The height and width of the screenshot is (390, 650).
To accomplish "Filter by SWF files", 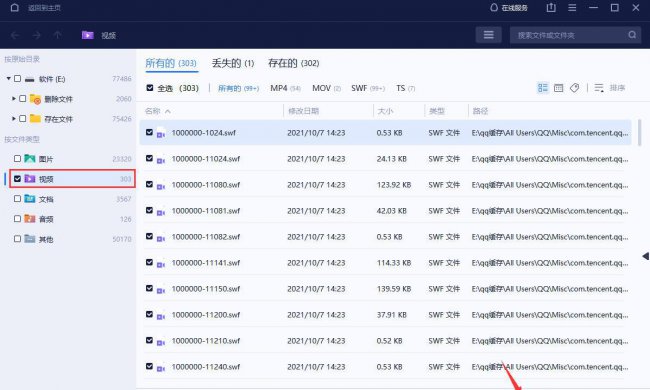I will 368,88.
